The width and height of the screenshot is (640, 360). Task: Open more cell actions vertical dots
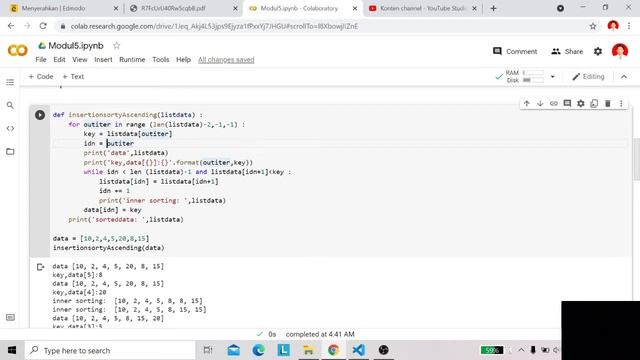[x=621, y=104]
